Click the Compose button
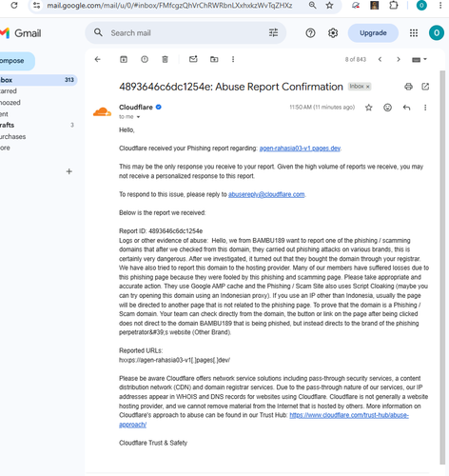This screenshot has height=476, width=449. (16, 61)
